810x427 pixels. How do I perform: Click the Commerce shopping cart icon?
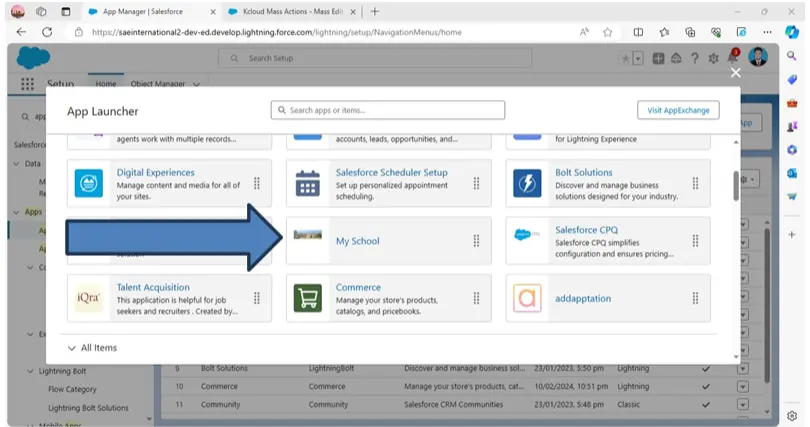point(307,298)
